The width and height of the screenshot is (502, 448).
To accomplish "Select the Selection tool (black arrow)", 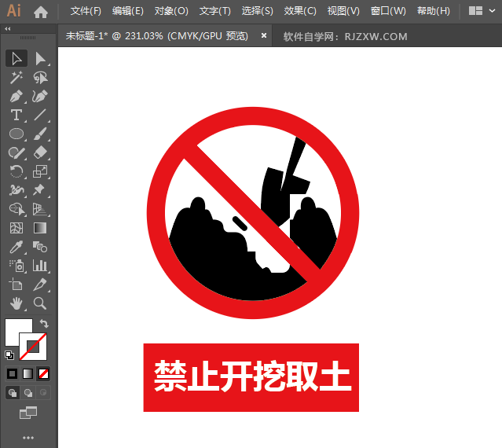I will tap(16, 59).
